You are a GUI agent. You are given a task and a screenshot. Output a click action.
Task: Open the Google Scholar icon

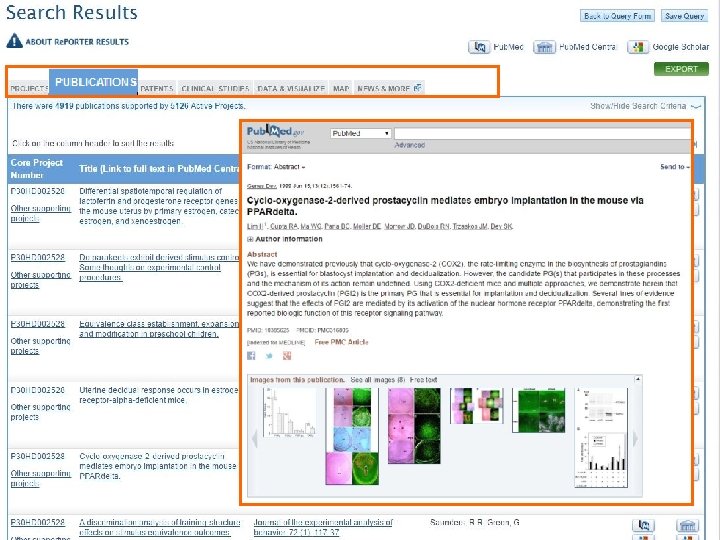pos(638,47)
